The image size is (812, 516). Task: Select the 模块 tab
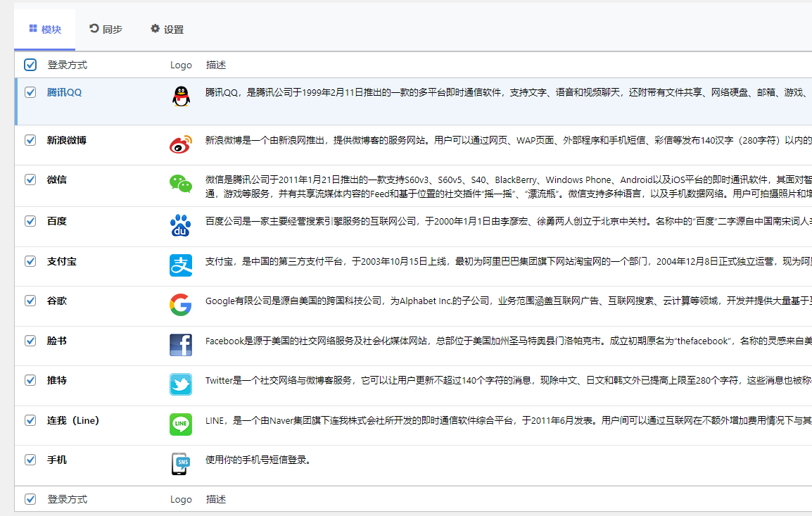(x=45, y=30)
